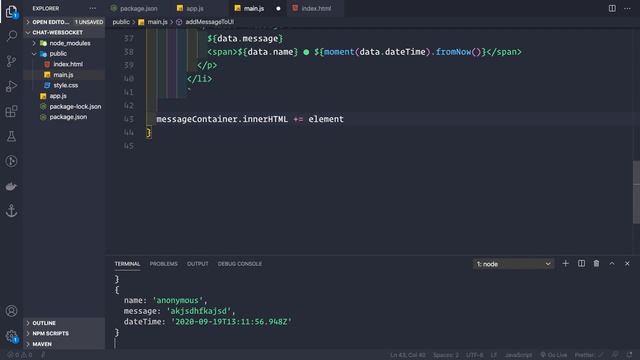Create a new terminal with plus icon

[565, 264]
